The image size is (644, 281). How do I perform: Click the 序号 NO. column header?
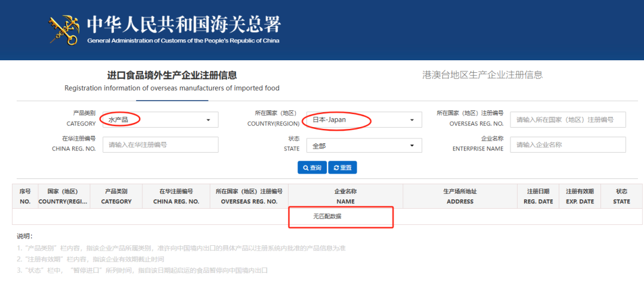(x=25, y=196)
